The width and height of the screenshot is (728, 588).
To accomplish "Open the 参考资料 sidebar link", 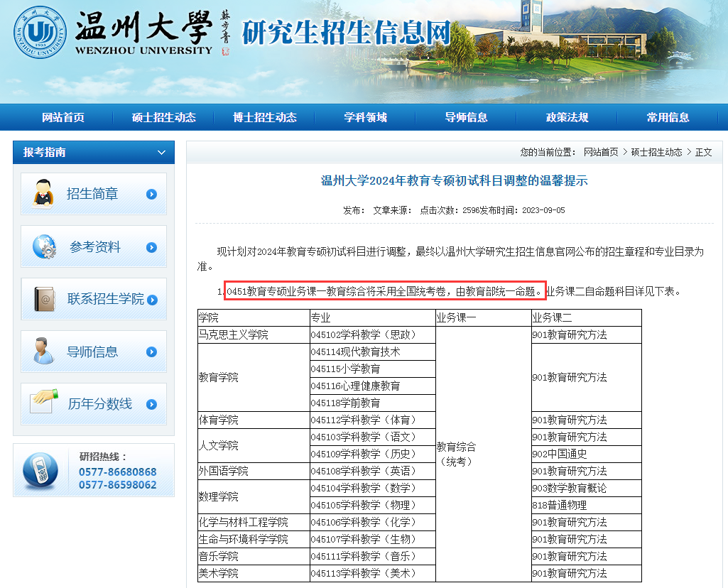I will [x=93, y=246].
